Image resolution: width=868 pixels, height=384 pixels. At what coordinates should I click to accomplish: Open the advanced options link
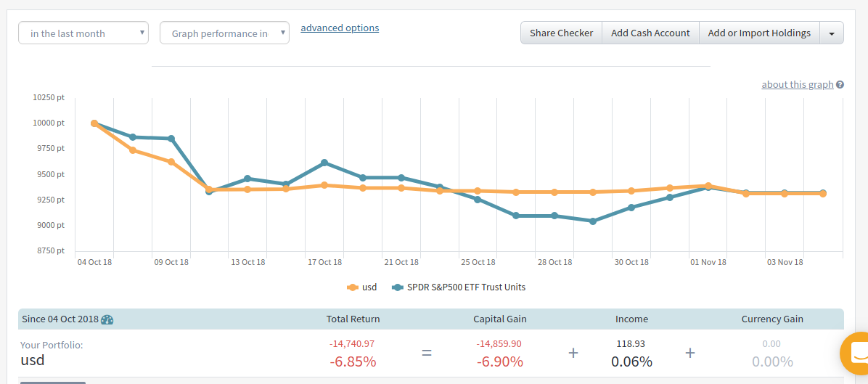pos(340,28)
